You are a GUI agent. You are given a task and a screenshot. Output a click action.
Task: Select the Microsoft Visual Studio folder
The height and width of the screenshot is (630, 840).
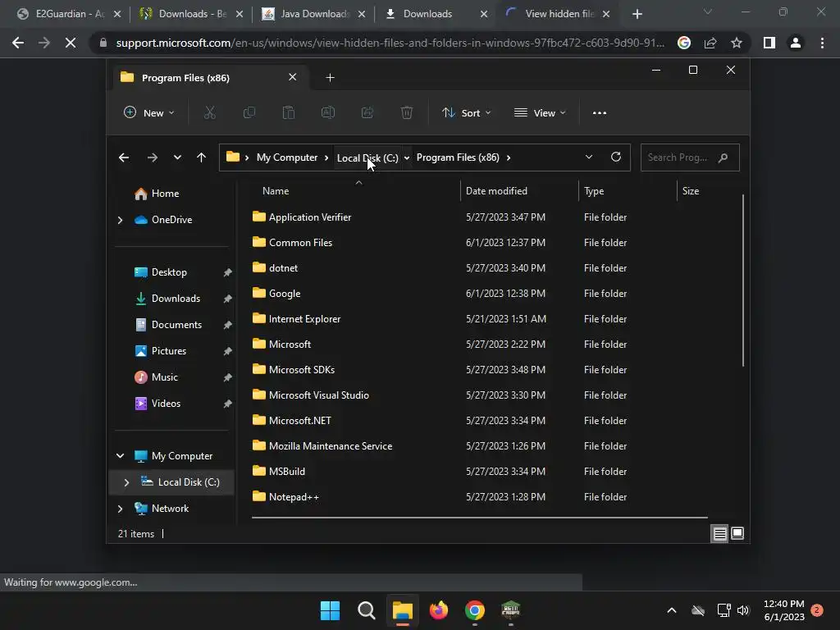tap(319, 395)
